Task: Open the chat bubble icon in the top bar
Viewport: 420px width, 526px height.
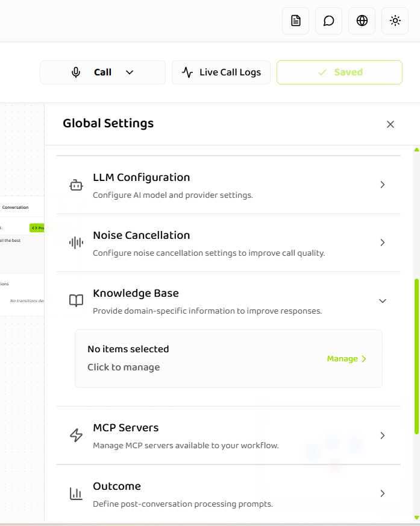Action: tap(328, 21)
